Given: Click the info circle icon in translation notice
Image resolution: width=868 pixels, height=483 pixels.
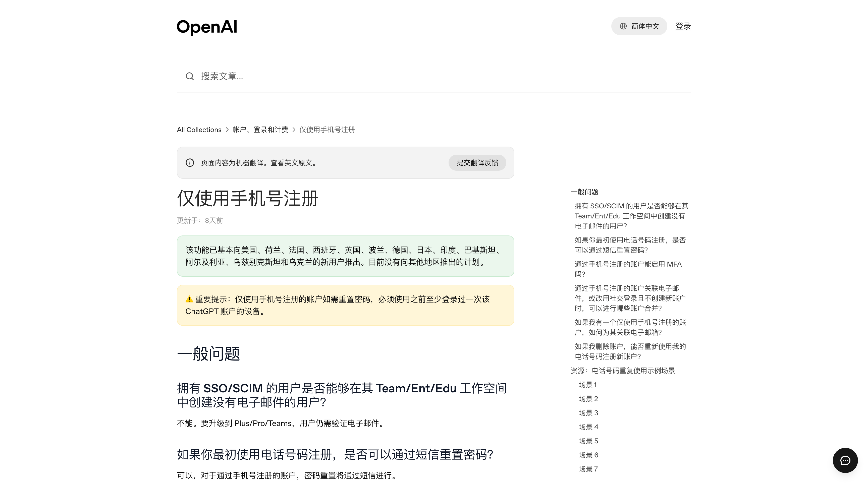Looking at the screenshot, I should (190, 163).
